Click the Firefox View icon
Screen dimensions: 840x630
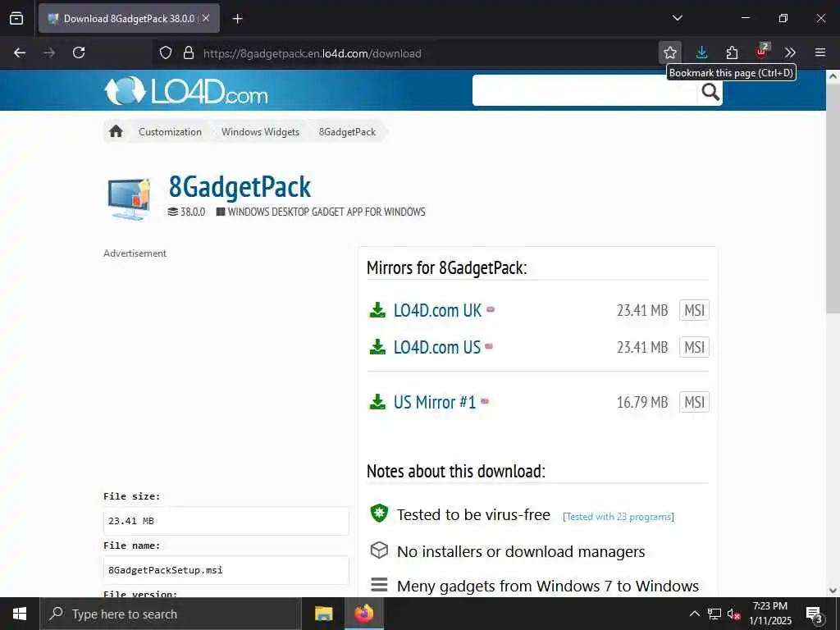coord(16,18)
